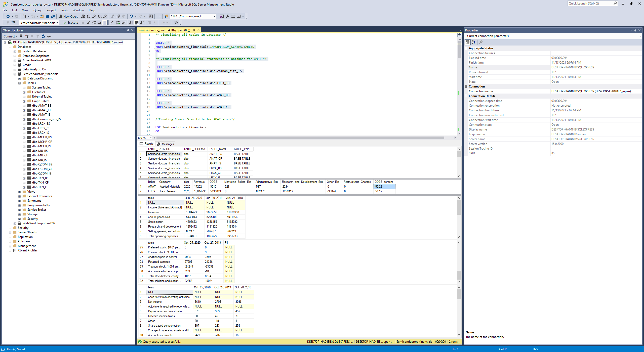This screenshot has height=352, width=644.
Task: Open a new DAX query
Action: (x=105, y=16)
